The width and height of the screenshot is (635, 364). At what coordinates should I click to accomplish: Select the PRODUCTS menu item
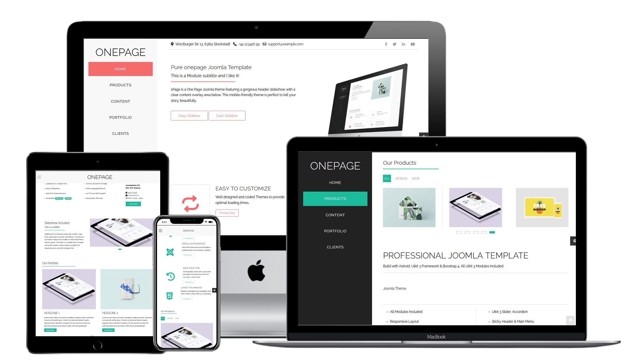[x=334, y=198]
